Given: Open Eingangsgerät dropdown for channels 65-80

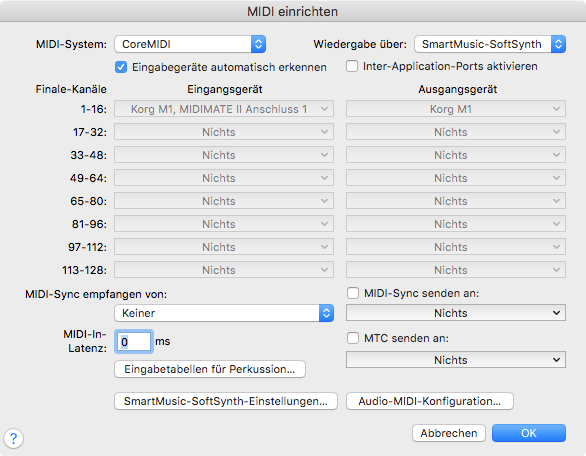Looking at the screenshot, I should [224, 201].
